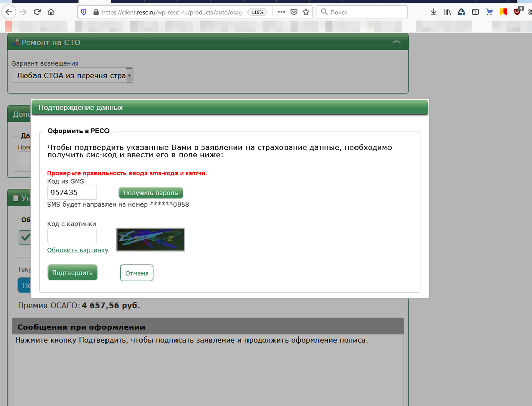
Task: Bookmark this page with star
Action: tap(306, 12)
